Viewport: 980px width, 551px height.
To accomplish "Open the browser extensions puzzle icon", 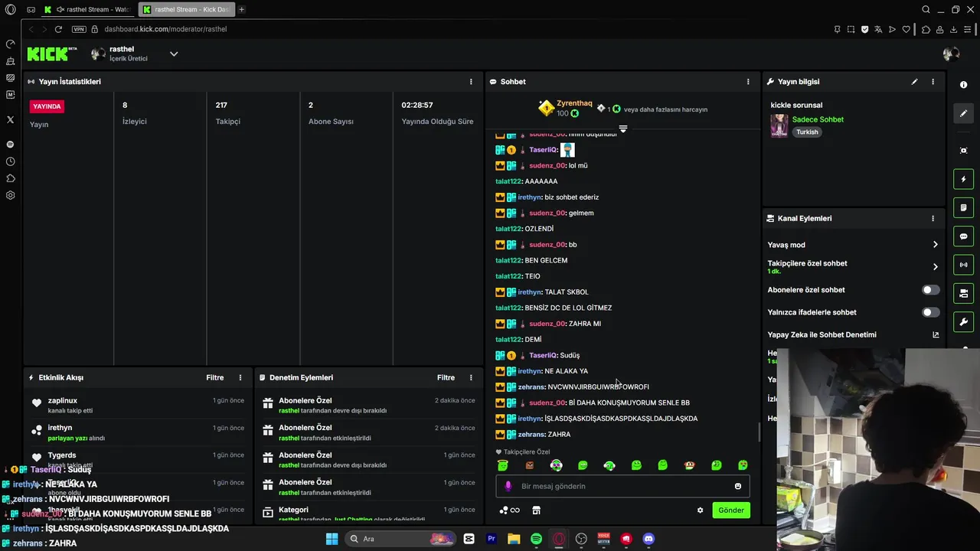I will tap(926, 29).
